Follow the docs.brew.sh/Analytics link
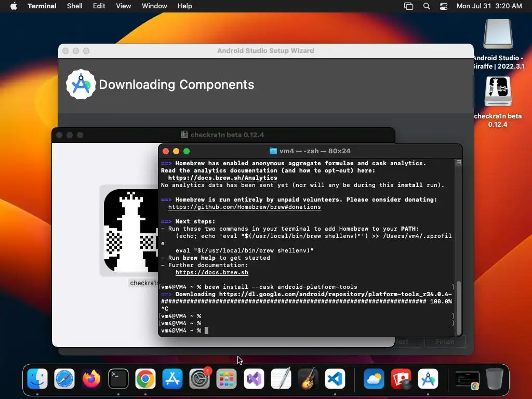This screenshot has height=399, width=532. [222, 178]
